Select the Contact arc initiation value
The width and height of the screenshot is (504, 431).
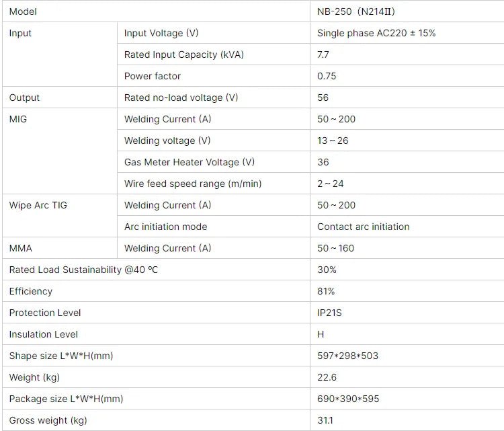pos(363,227)
